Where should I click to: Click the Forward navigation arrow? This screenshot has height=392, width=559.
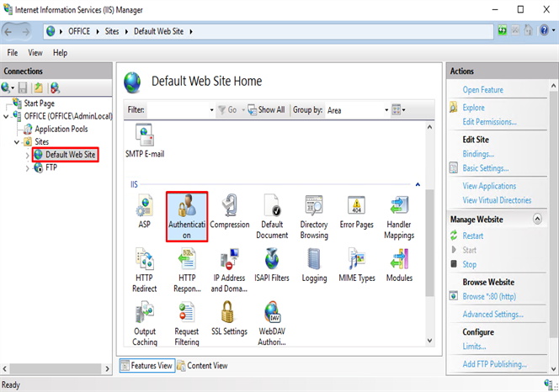click(25, 32)
